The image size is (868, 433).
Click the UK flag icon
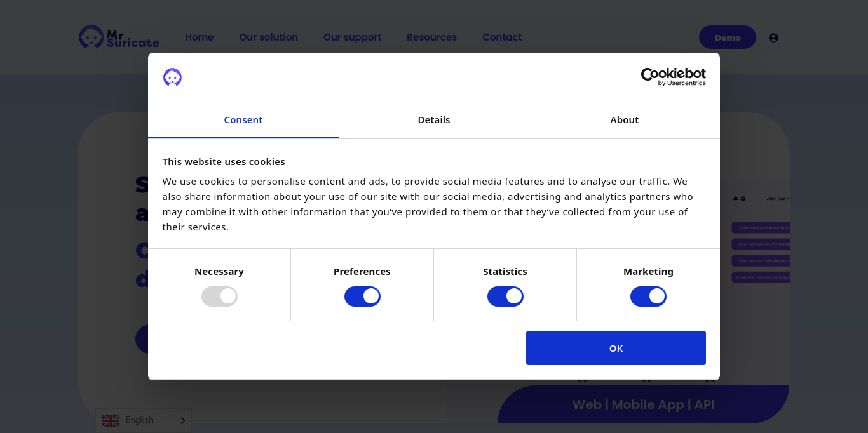pos(111,420)
